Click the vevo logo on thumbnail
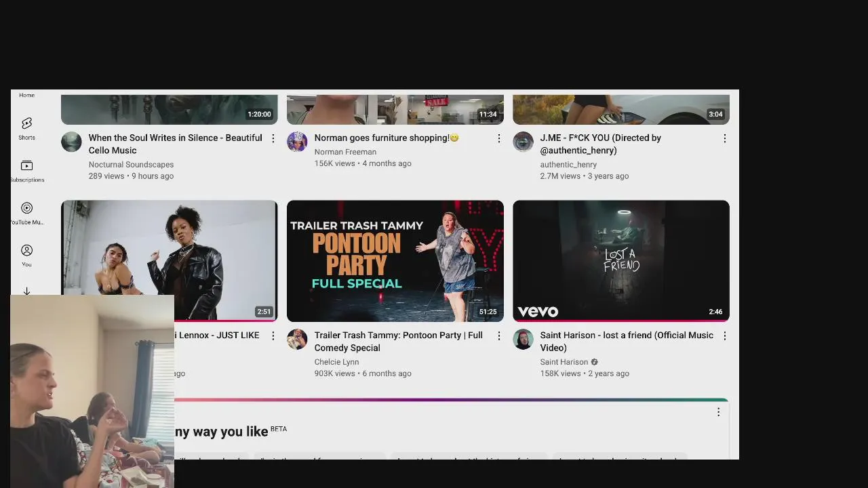This screenshot has height=488, width=868. tap(538, 312)
